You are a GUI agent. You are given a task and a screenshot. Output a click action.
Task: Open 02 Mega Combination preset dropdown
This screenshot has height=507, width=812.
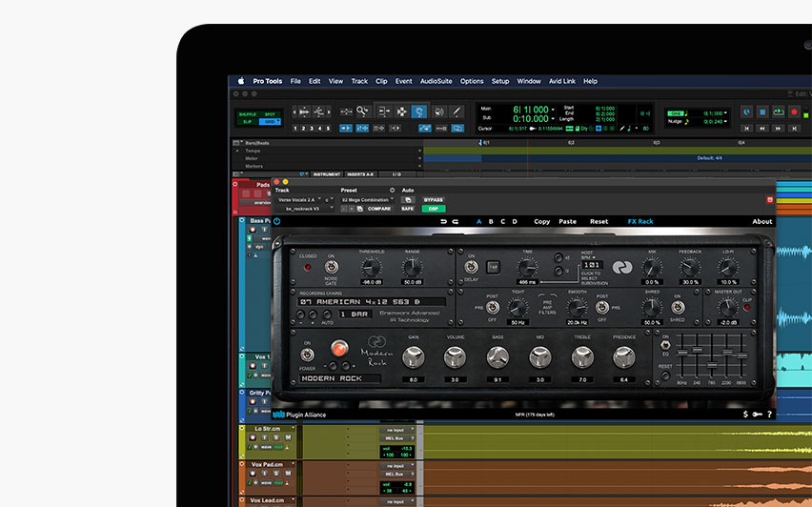(368, 199)
